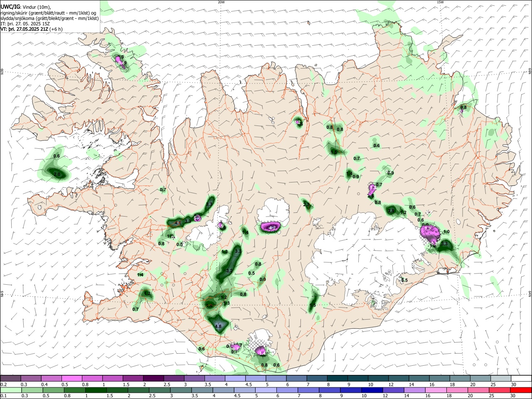Image resolution: width=532 pixels, height=399 pixels.
Task: Select the dark purple top-row swatch at 2
Action: tap(153, 378)
